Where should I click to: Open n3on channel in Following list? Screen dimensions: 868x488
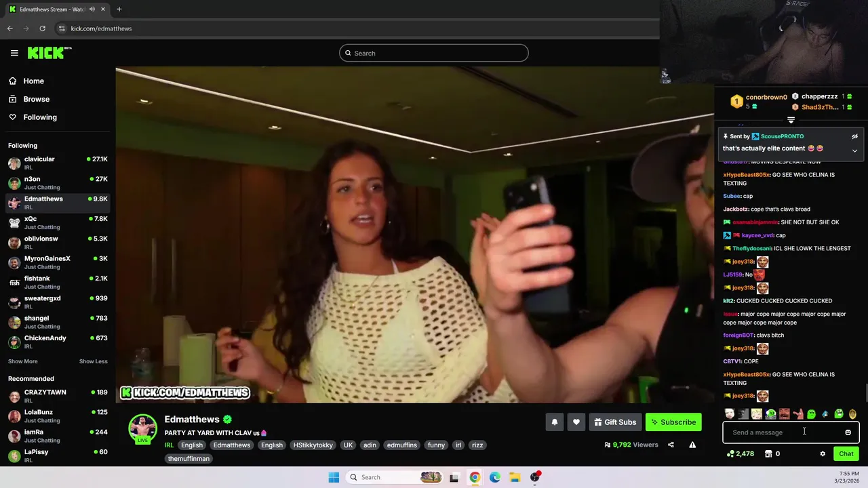tap(58, 183)
